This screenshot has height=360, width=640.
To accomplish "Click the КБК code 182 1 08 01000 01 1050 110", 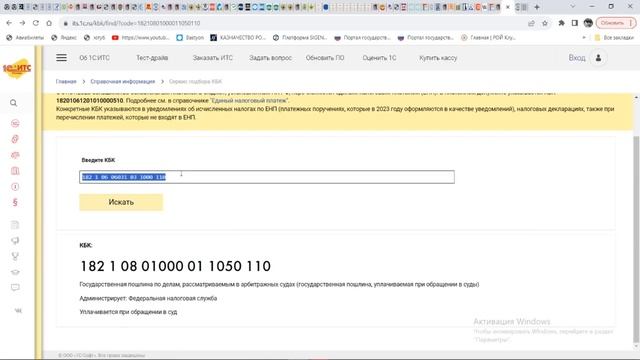I will click(x=175, y=266).
